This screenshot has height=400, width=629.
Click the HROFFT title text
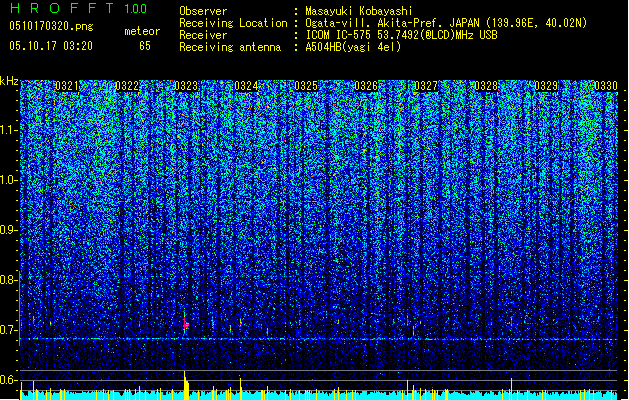62,8
